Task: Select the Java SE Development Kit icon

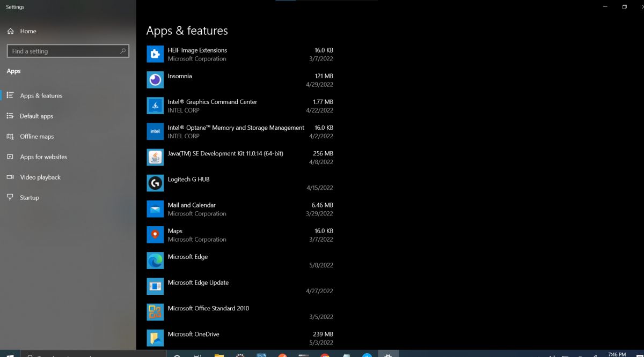Action: (x=155, y=157)
